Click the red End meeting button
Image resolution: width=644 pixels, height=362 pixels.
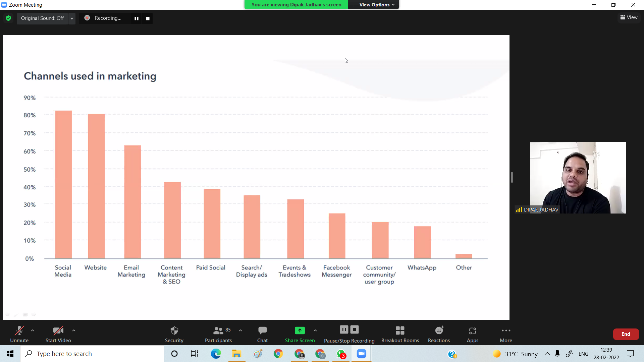(626, 334)
